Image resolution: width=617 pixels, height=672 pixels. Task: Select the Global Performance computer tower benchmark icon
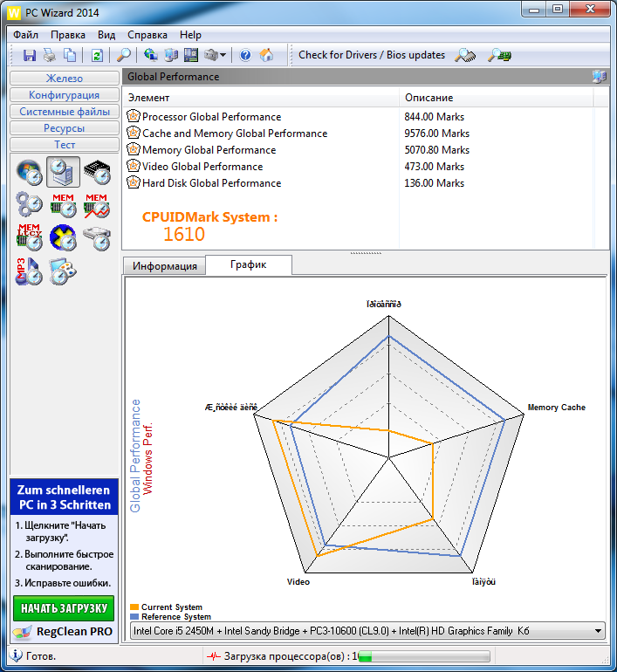[x=63, y=172]
